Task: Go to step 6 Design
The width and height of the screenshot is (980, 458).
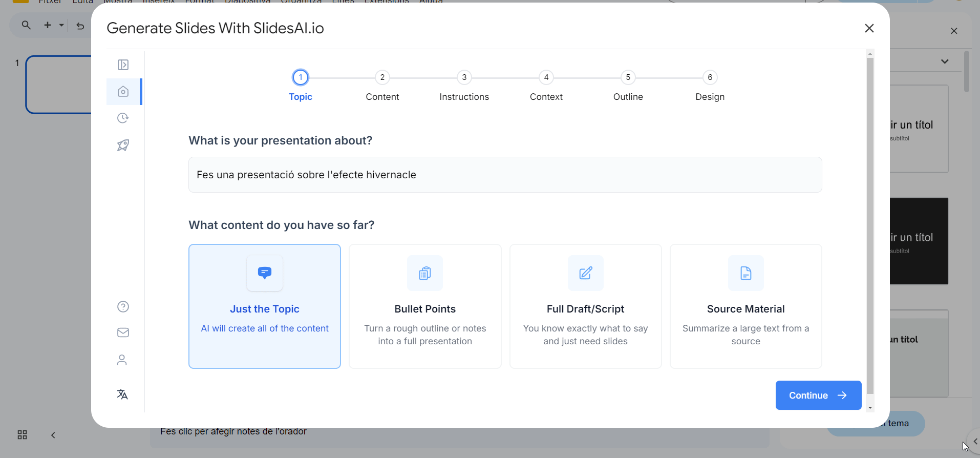Action: 710,78
